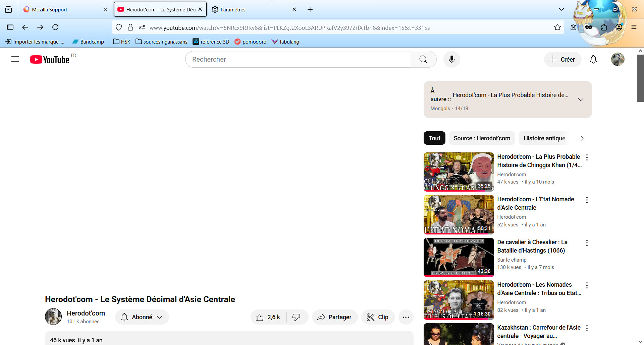
Task: Expand the list all tabs dropdown
Action: (x=561, y=9)
